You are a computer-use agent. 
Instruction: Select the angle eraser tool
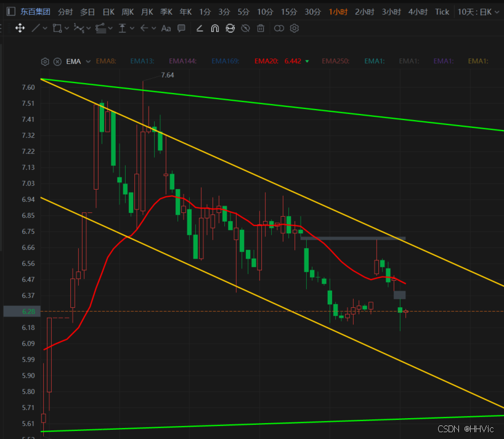pos(200,28)
